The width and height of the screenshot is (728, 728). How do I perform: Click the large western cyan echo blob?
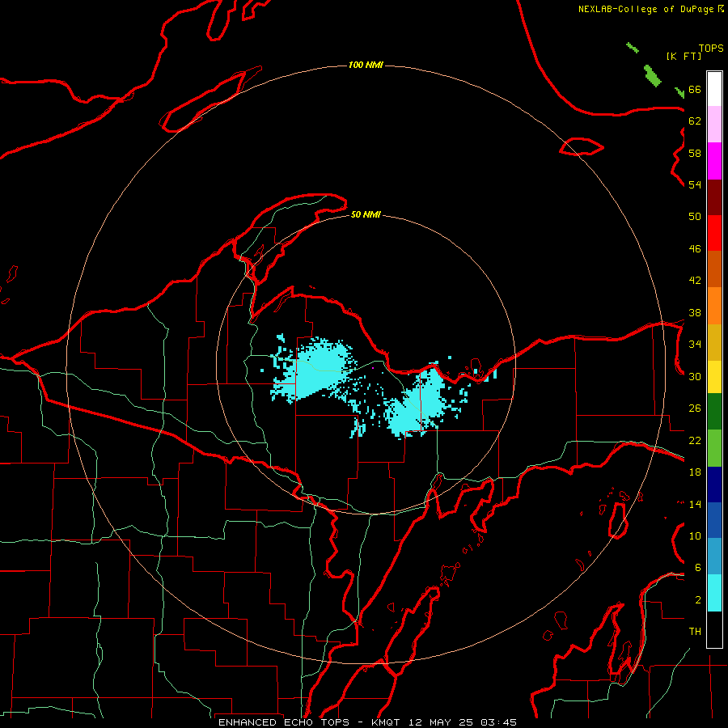[315, 369]
